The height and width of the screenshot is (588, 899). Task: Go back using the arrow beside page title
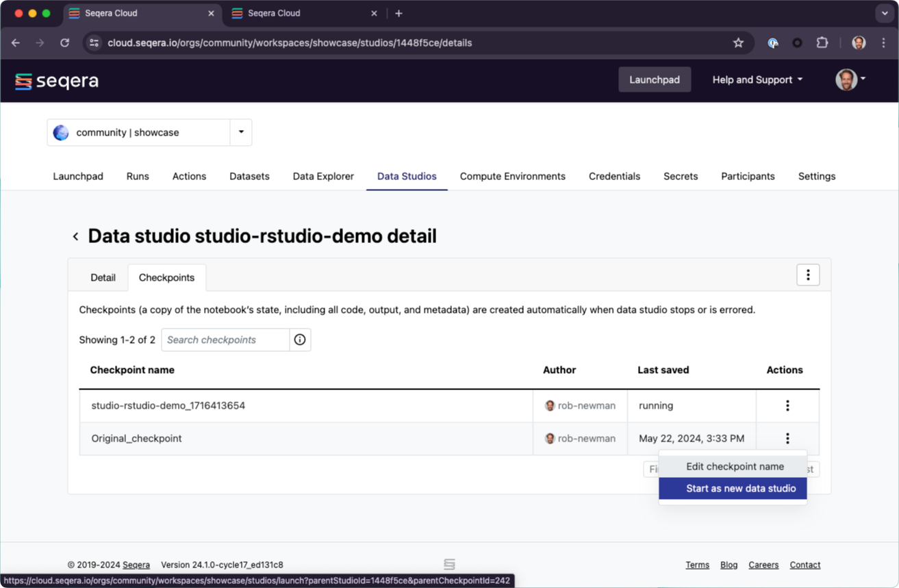coord(75,237)
